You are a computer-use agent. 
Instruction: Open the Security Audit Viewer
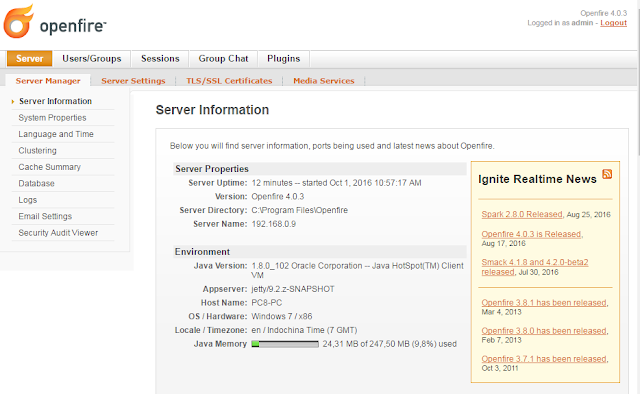[x=58, y=233]
